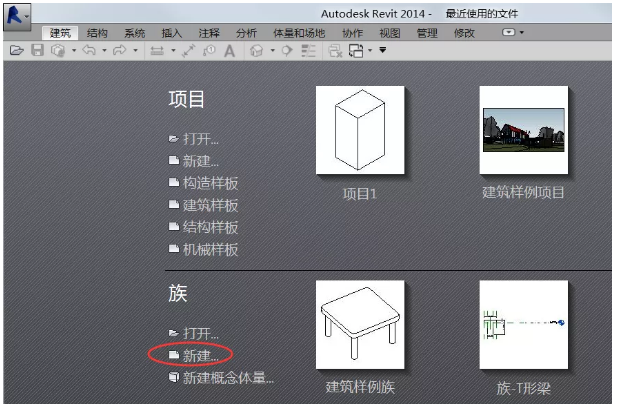The image size is (618, 407).
Task: Click the 新建概念体量... link
Action: [x=228, y=377]
